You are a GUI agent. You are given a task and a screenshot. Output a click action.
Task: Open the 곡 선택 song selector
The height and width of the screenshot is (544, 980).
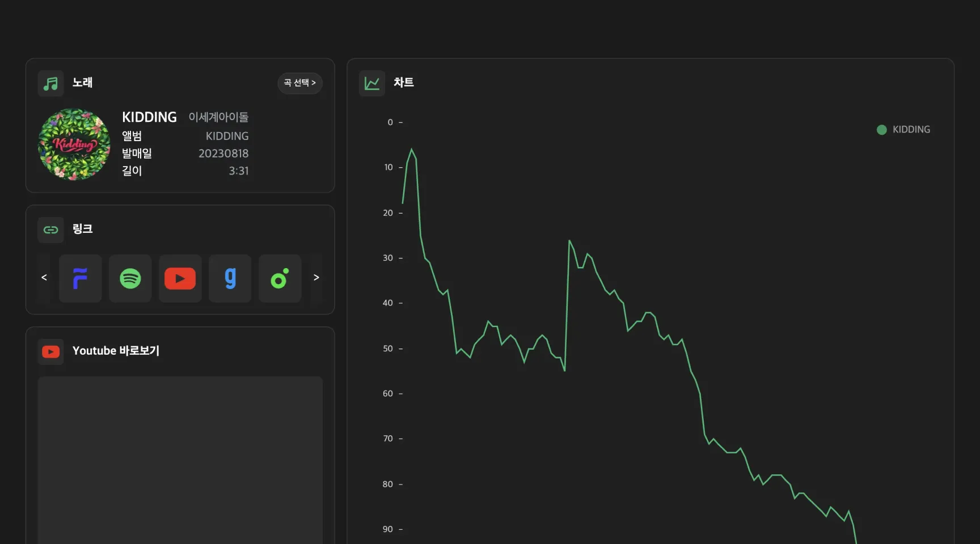click(300, 83)
